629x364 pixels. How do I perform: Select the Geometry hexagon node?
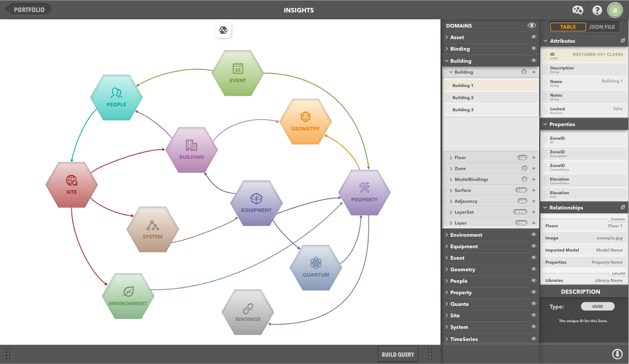tap(305, 122)
